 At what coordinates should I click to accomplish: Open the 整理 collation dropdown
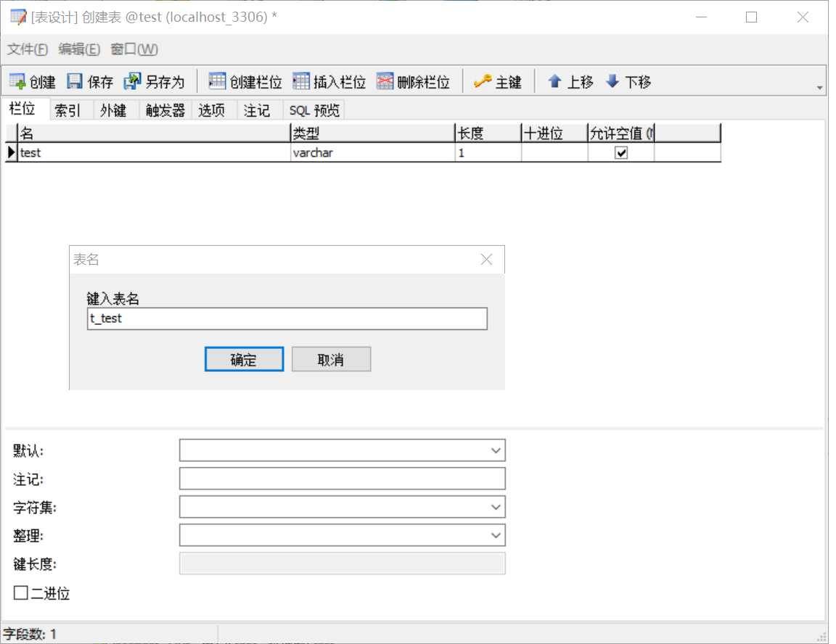click(496, 535)
